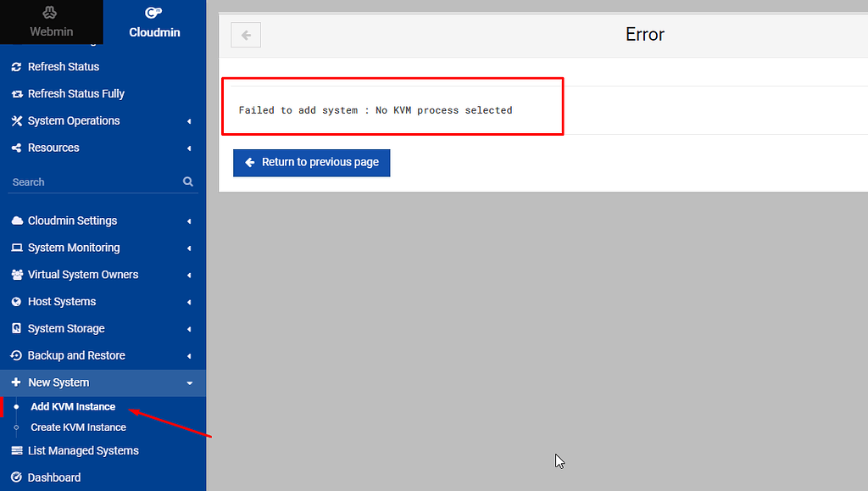Select Add KVM Instance
868x491 pixels.
[73, 406]
